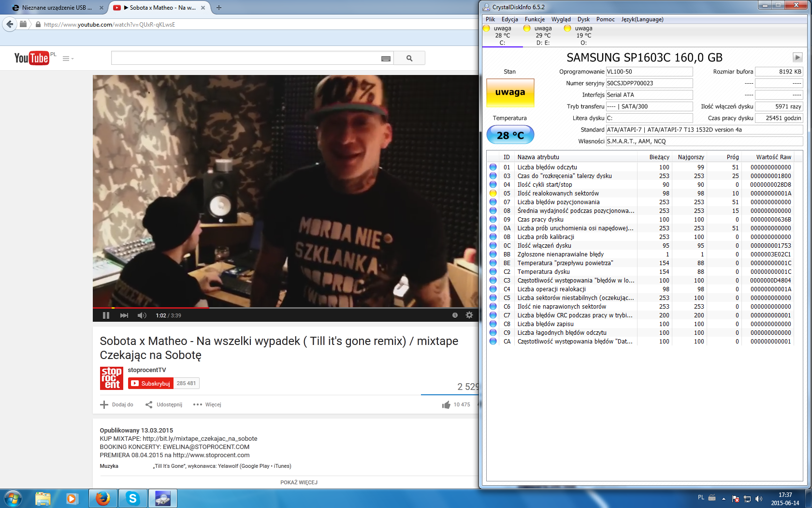Open the www.stoprocent.com link
The image size is (812, 508).
211,455
